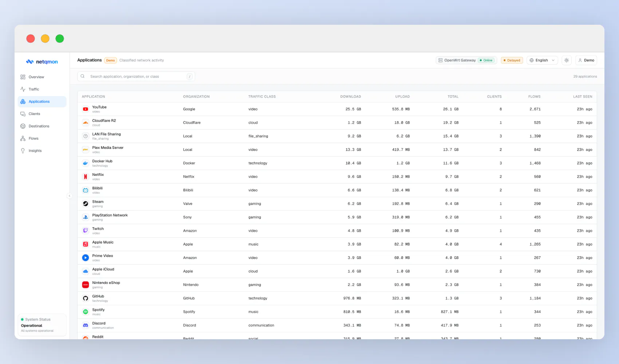Click the netqmon logo

click(42, 62)
